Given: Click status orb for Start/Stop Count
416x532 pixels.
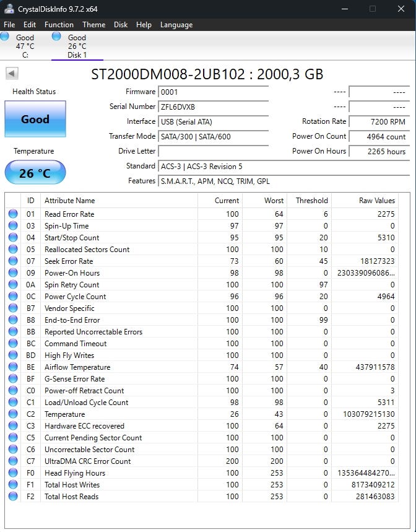Looking at the screenshot, I should point(13,237).
